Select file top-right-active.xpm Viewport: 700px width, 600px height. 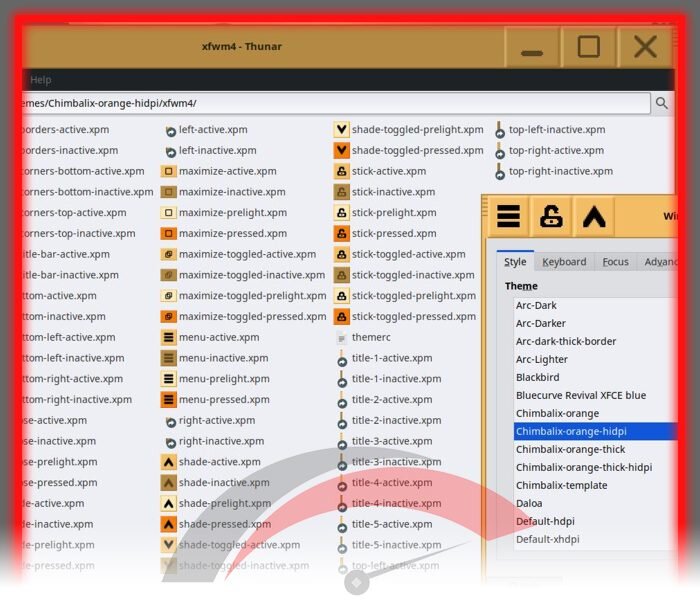point(556,150)
